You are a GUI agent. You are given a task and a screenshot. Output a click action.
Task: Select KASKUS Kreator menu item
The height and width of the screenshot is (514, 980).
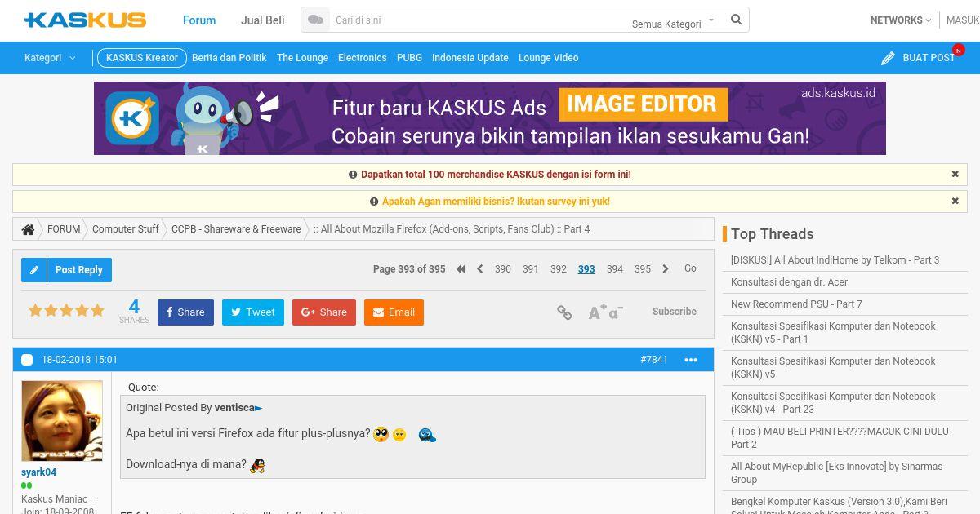point(142,58)
